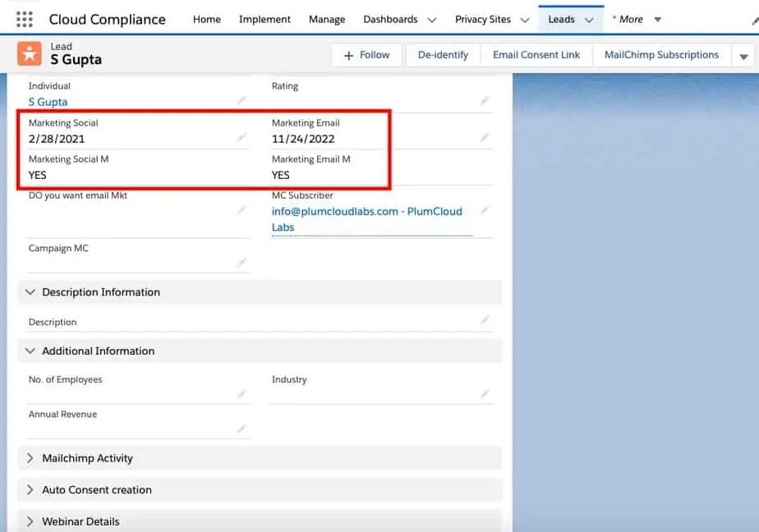Expand the Mailchimp Activity section
The image size is (759, 532).
coord(30,458)
